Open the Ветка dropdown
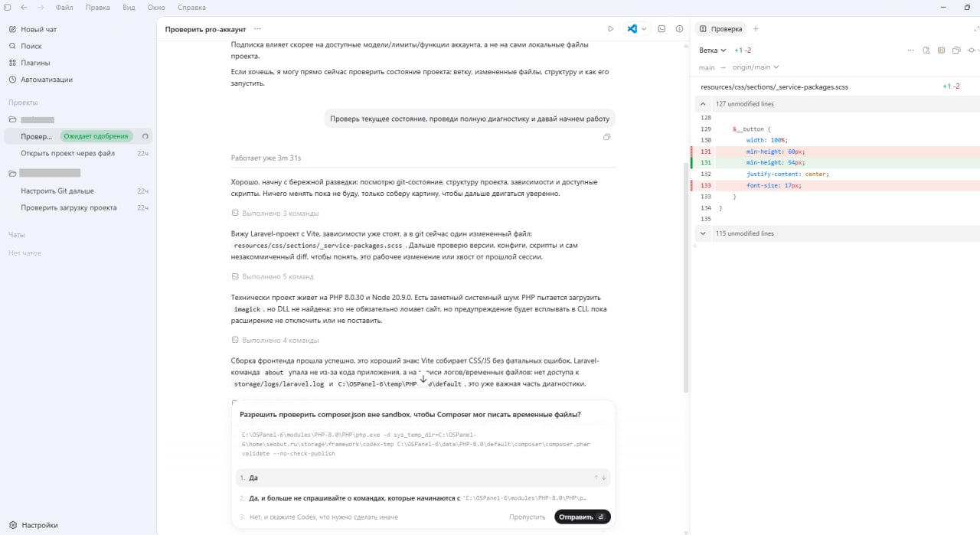Screen dimensions: 980x535 coord(713,51)
